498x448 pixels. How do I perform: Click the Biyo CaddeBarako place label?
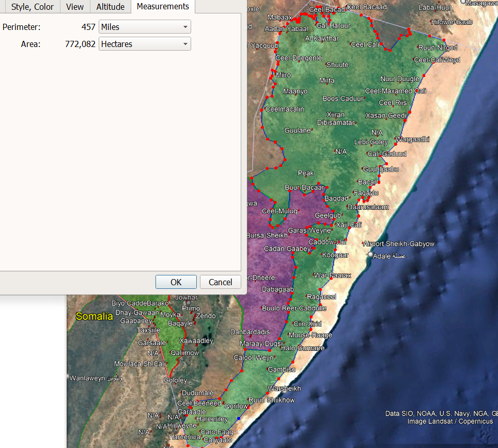click(x=140, y=303)
